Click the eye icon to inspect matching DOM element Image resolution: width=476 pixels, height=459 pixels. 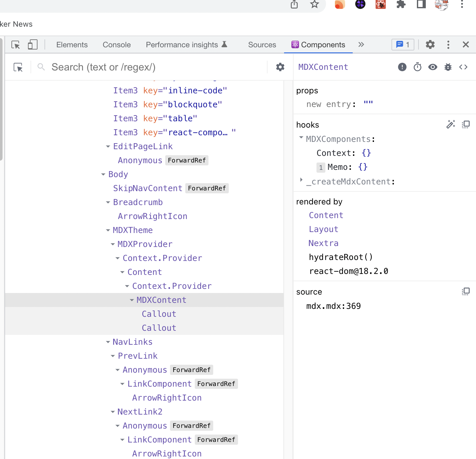click(432, 67)
